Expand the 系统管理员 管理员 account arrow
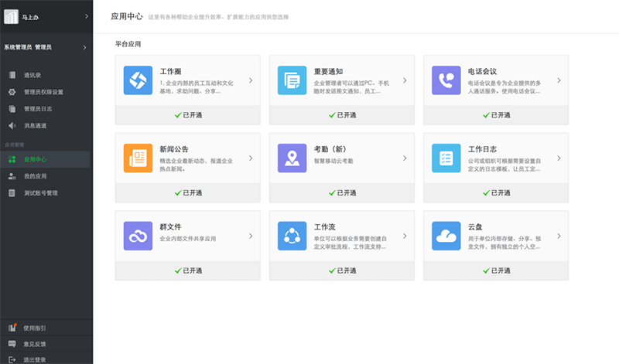The image size is (619, 364). click(x=84, y=47)
